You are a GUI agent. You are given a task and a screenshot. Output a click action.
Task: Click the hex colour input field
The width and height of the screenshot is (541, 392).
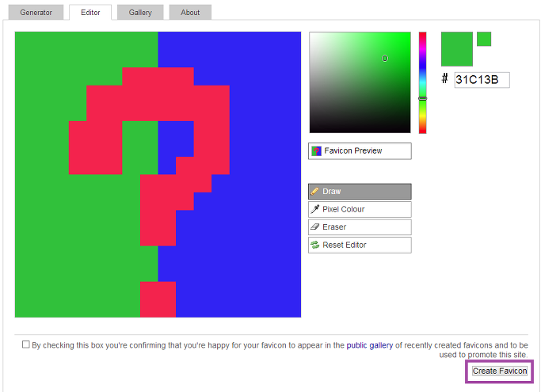482,80
